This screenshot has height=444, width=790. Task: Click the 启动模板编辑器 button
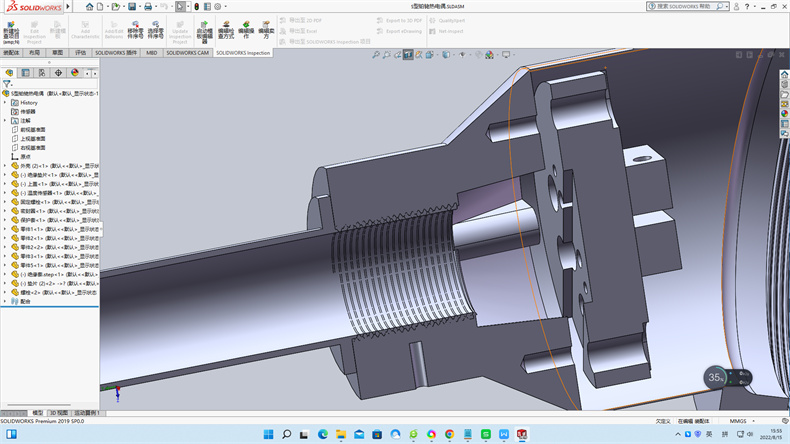pyautogui.click(x=204, y=31)
